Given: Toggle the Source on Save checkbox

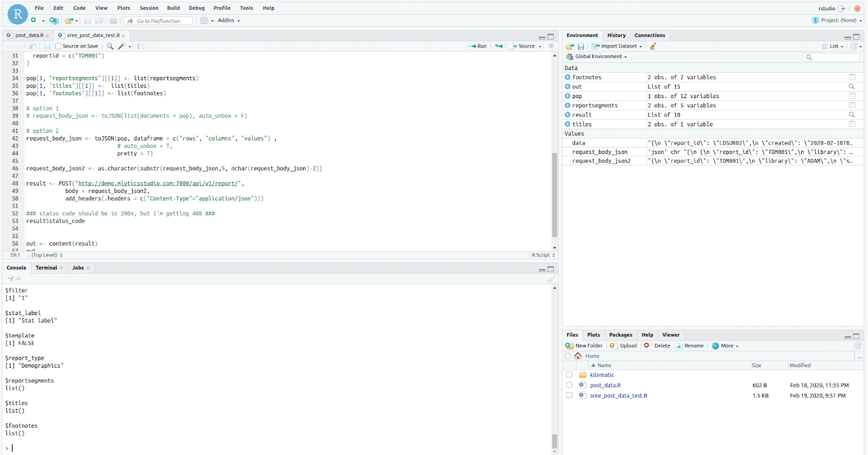Looking at the screenshot, I should click(59, 46).
